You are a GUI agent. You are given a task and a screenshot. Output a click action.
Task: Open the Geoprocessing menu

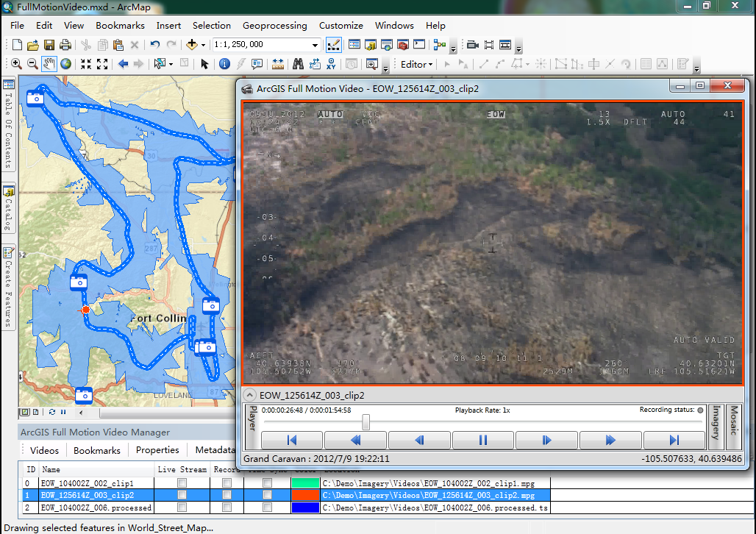(x=275, y=26)
